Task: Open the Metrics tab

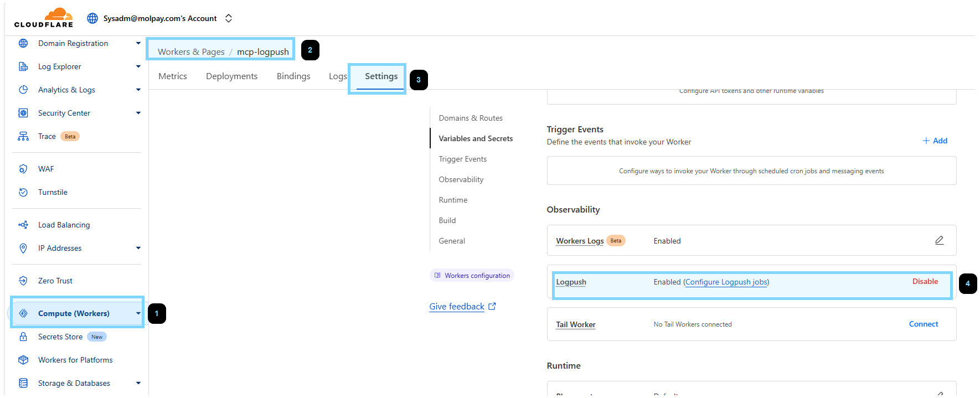Action: [x=173, y=76]
